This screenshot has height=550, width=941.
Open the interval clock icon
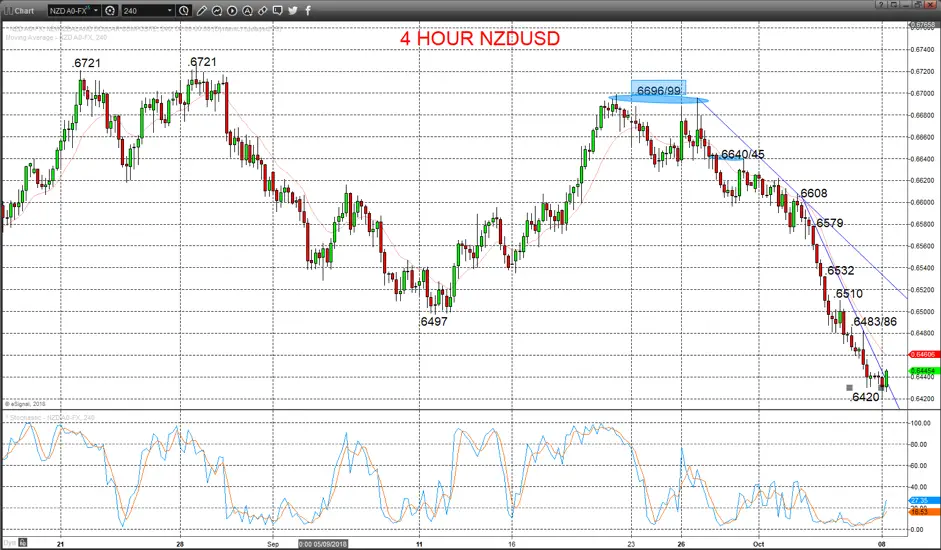[184, 11]
